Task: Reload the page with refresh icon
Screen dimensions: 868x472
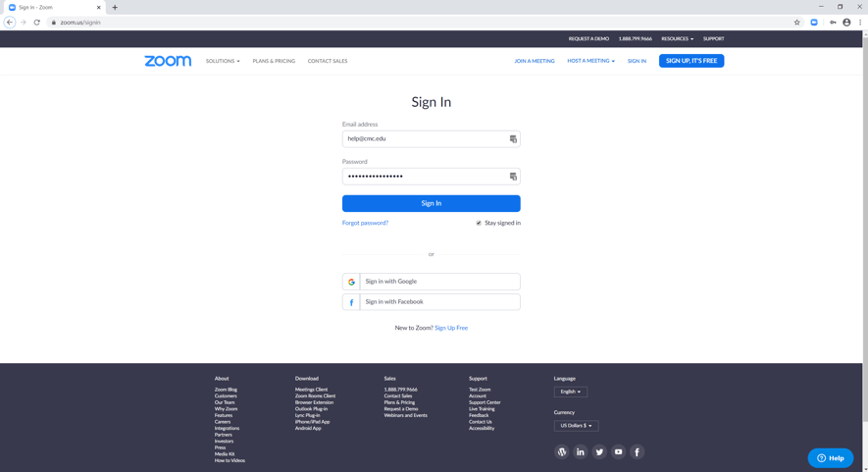Action: [x=36, y=23]
